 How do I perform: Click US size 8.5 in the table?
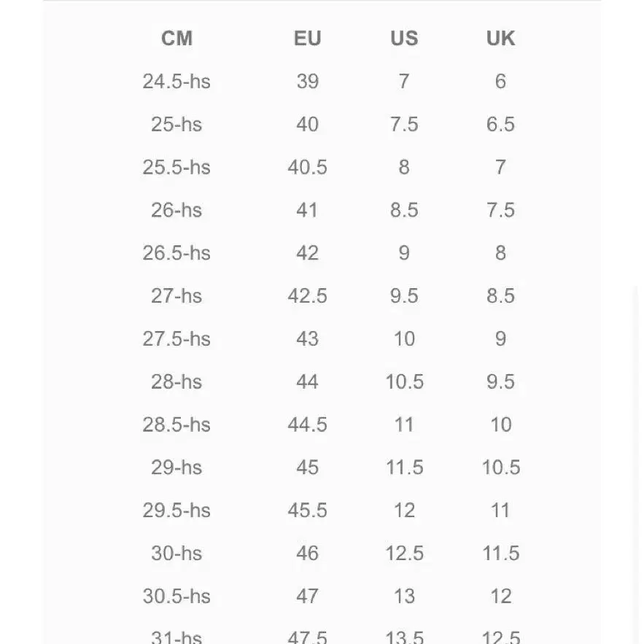coord(404,211)
